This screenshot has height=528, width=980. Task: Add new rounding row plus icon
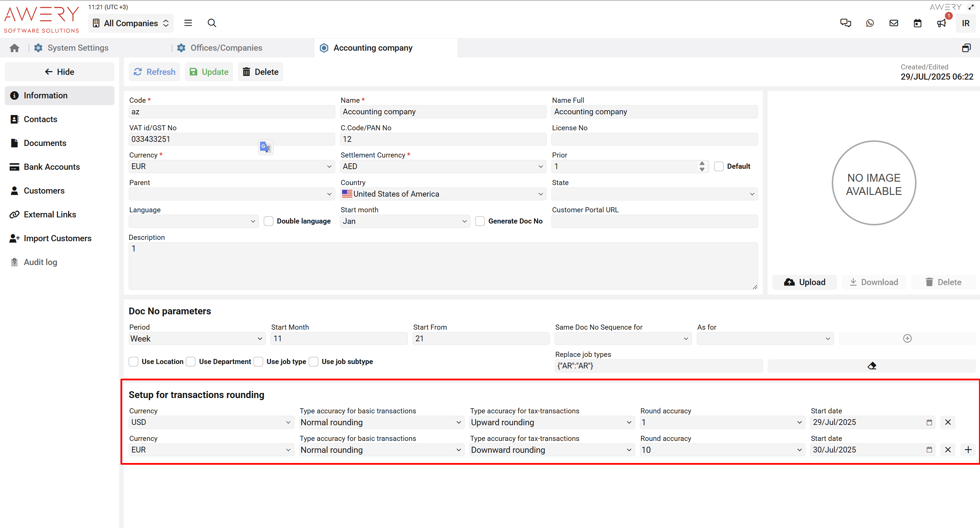coord(968,450)
